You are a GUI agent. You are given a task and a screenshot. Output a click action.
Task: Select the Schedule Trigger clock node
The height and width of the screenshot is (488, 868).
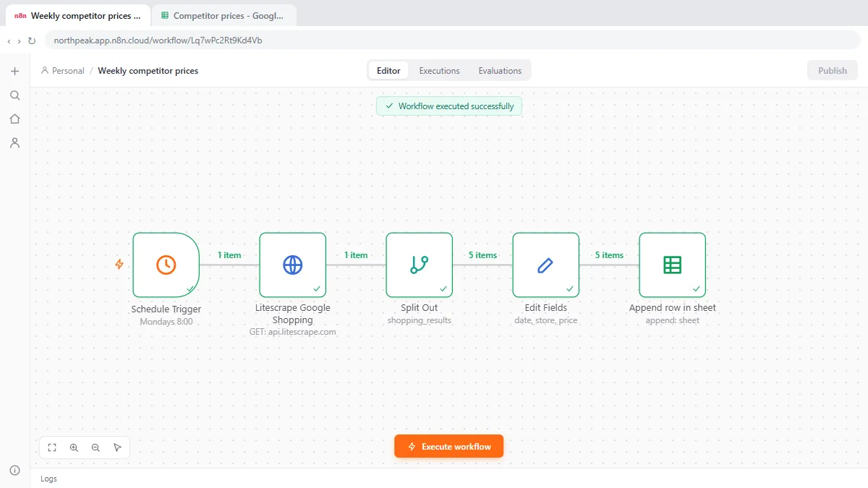click(166, 265)
